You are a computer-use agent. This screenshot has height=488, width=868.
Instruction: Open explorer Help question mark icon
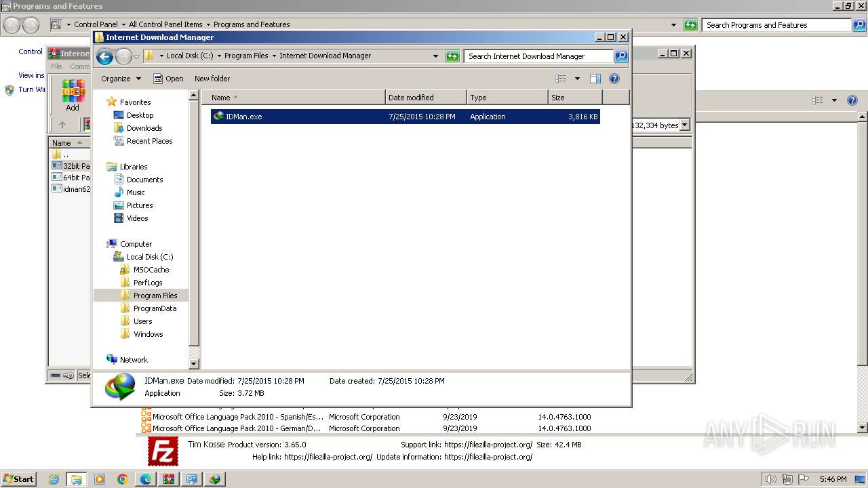click(x=614, y=79)
